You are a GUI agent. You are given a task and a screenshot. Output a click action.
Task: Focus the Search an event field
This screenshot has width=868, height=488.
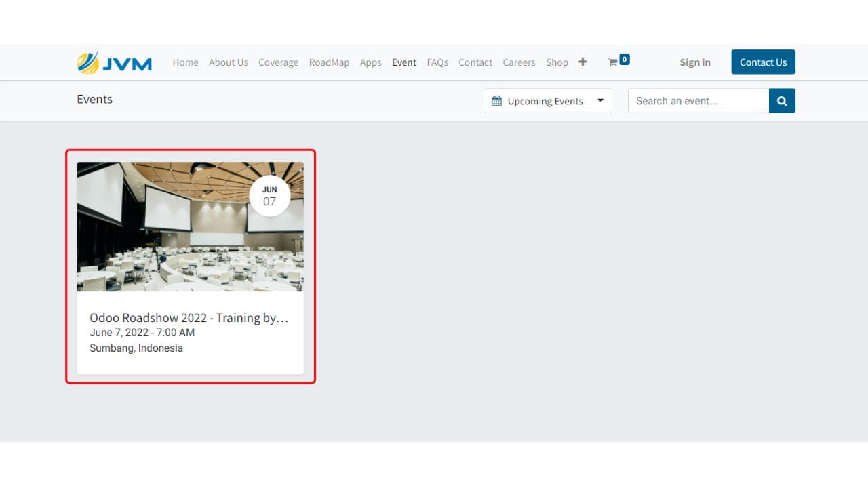(x=698, y=101)
